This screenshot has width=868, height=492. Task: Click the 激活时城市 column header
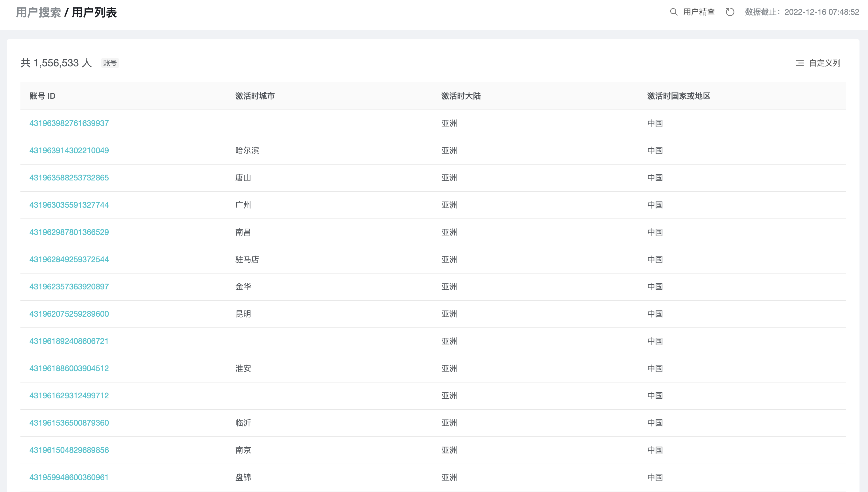tap(255, 96)
